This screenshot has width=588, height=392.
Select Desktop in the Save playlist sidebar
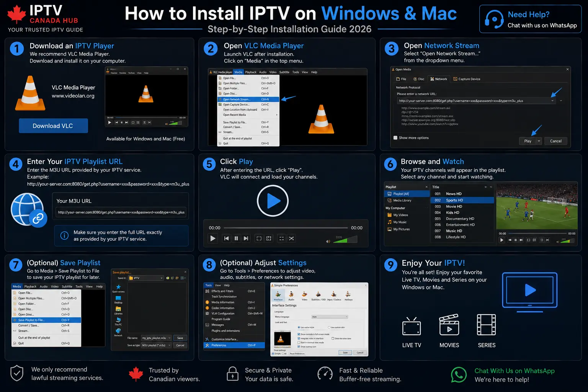(118, 299)
